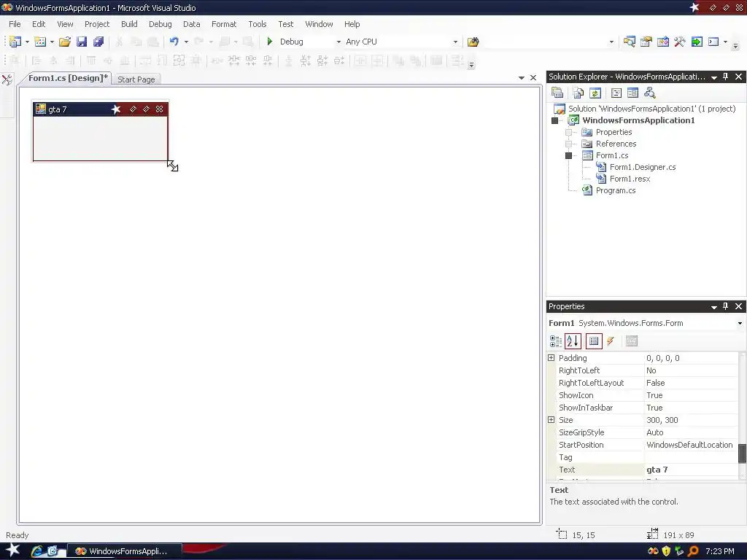Click the gta 7 form title bar in designer
This screenshot has width=747, height=560.
(101, 109)
